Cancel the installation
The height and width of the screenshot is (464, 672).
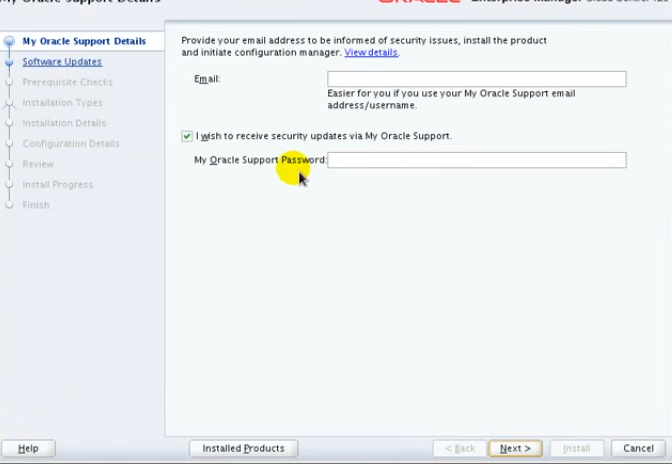tap(638, 448)
